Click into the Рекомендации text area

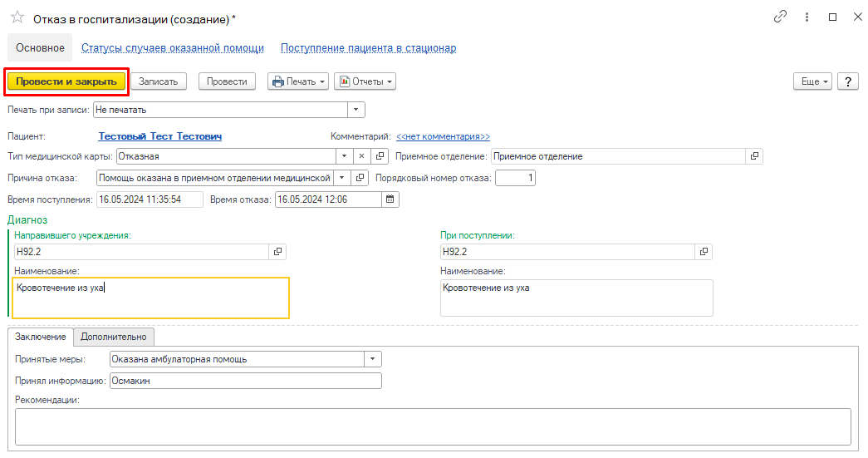(x=433, y=426)
